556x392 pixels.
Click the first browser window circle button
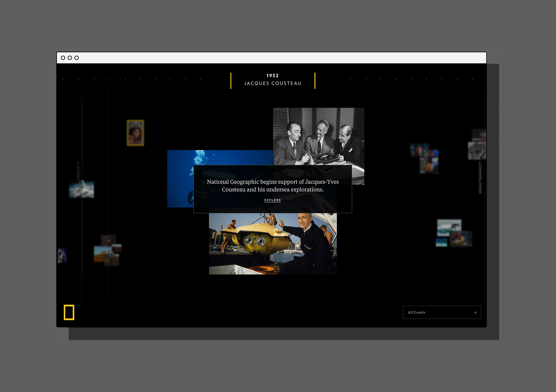tap(63, 58)
